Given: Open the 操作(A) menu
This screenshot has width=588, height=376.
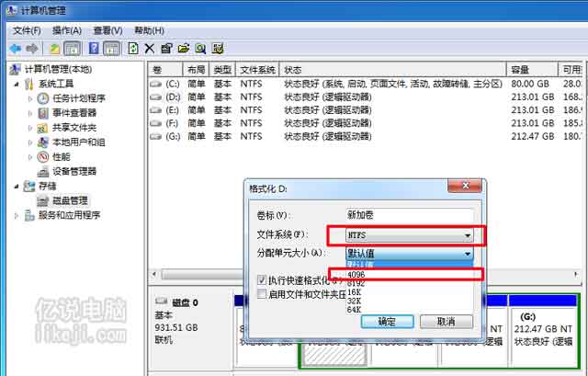Looking at the screenshot, I should tap(67, 29).
